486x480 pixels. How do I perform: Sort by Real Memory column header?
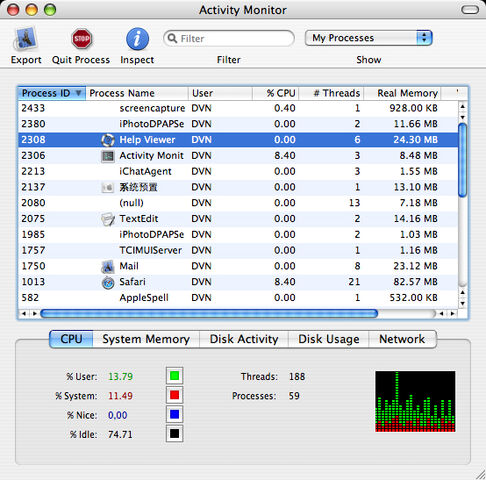(402, 93)
